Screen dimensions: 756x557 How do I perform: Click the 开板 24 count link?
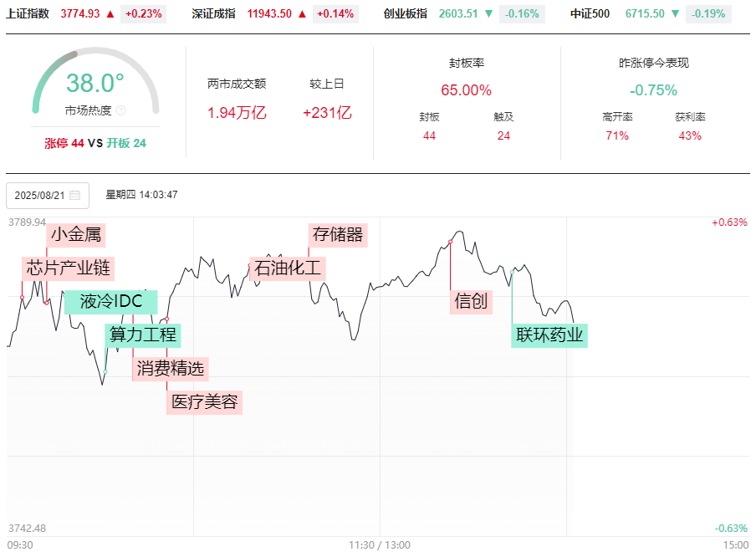[126, 143]
